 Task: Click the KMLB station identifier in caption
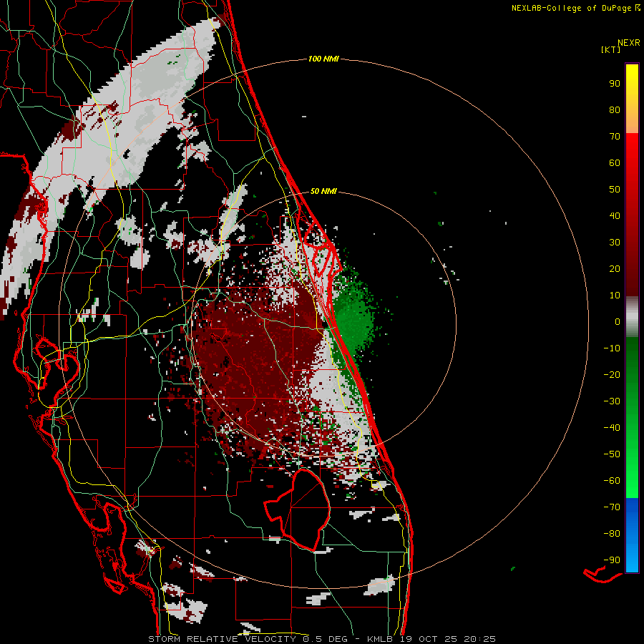[380, 639]
